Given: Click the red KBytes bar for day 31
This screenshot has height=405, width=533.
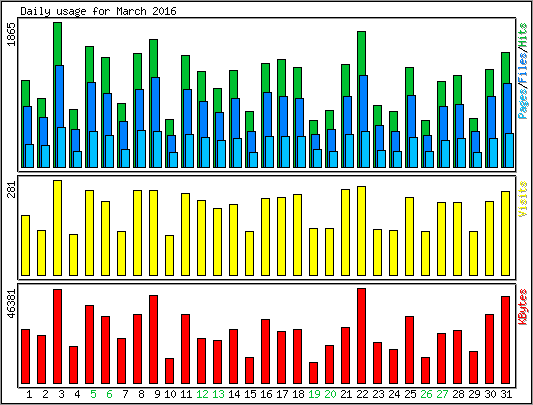Looking at the screenshot, I should click(x=505, y=340).
